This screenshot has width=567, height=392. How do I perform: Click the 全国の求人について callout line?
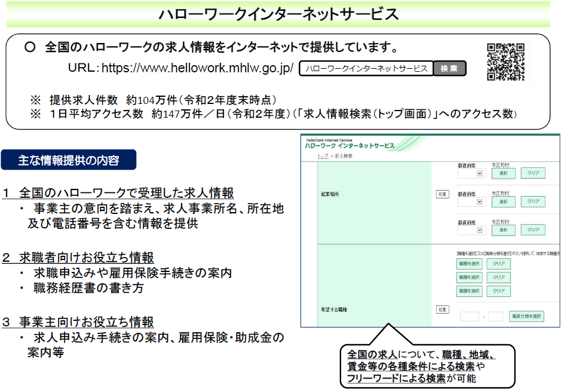tap(421, 354)
